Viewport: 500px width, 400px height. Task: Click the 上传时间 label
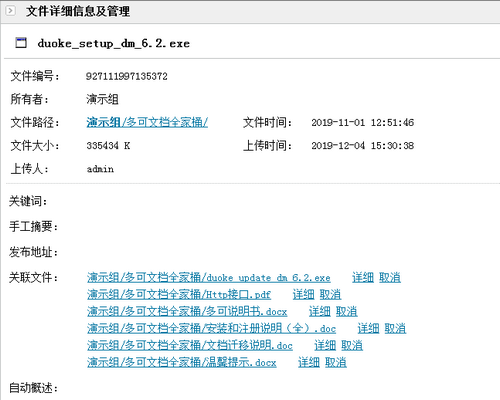[267, 145]
